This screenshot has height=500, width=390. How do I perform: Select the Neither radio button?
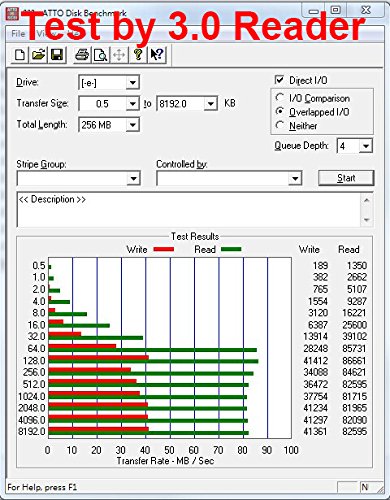tap(280, 126)
